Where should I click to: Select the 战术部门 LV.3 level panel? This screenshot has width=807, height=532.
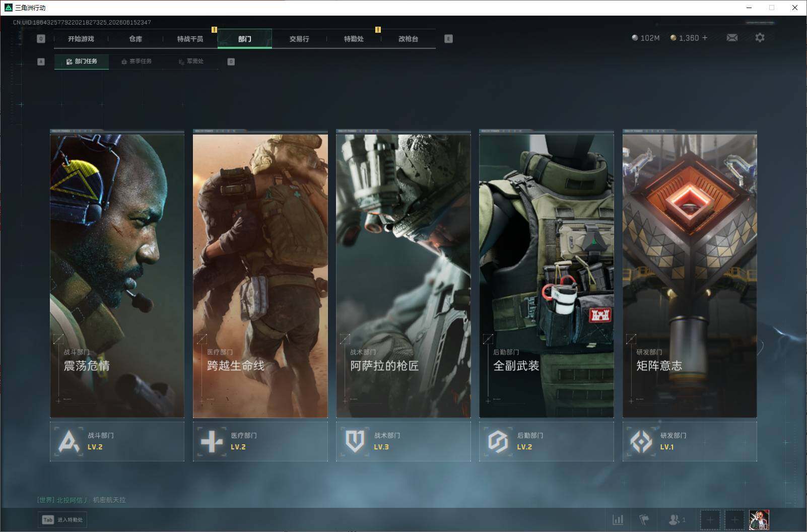point(403,441)
